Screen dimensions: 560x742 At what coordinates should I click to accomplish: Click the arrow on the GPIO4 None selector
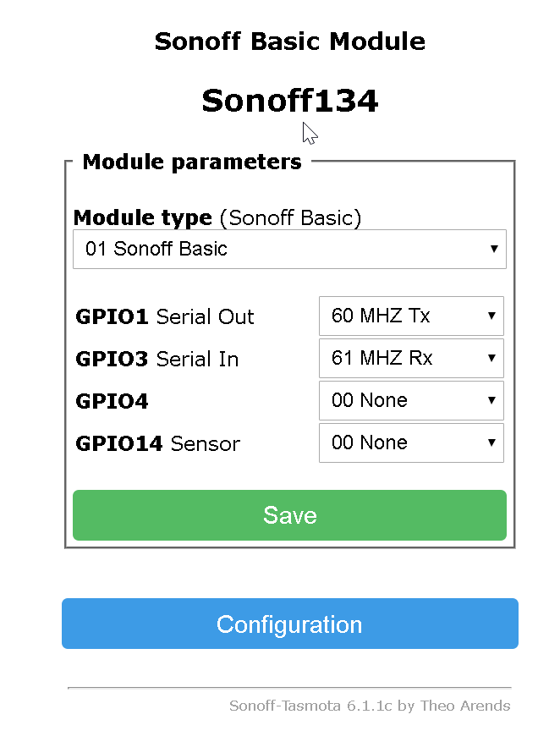(x=491, y=400)
